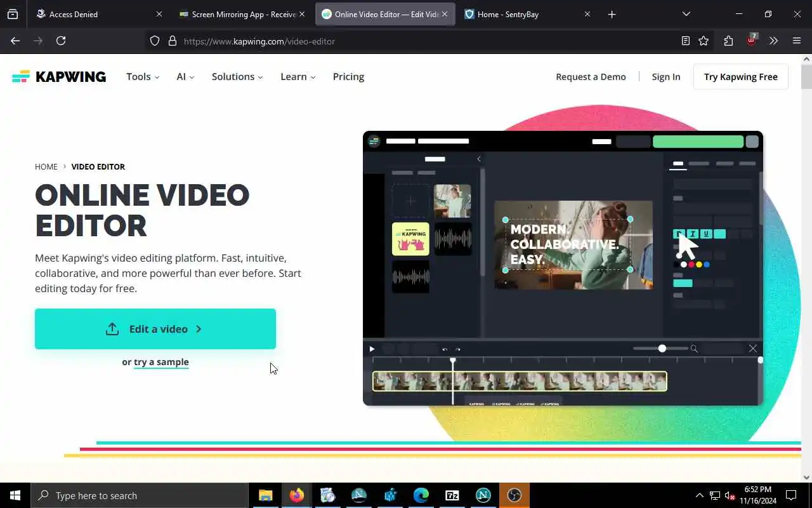Open the network tray icon

pos(715,495)
